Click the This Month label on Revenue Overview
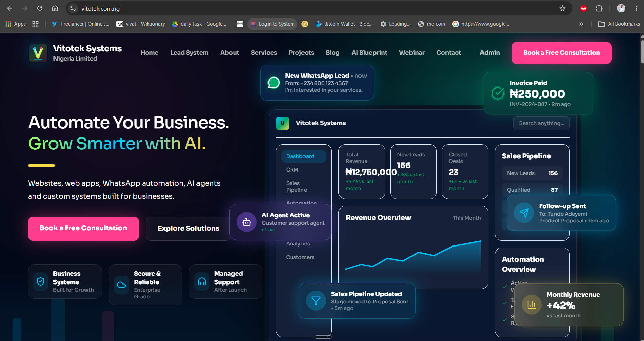644x341 pixels. (467, 218)
